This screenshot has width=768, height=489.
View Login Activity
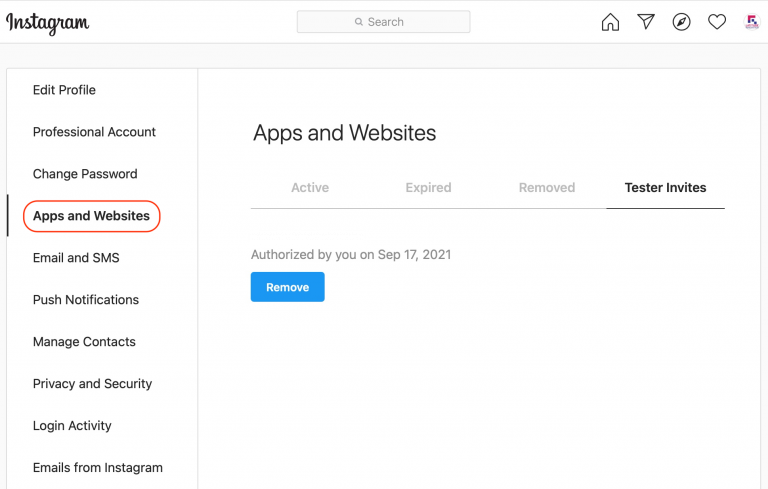(x=72, y=426)
